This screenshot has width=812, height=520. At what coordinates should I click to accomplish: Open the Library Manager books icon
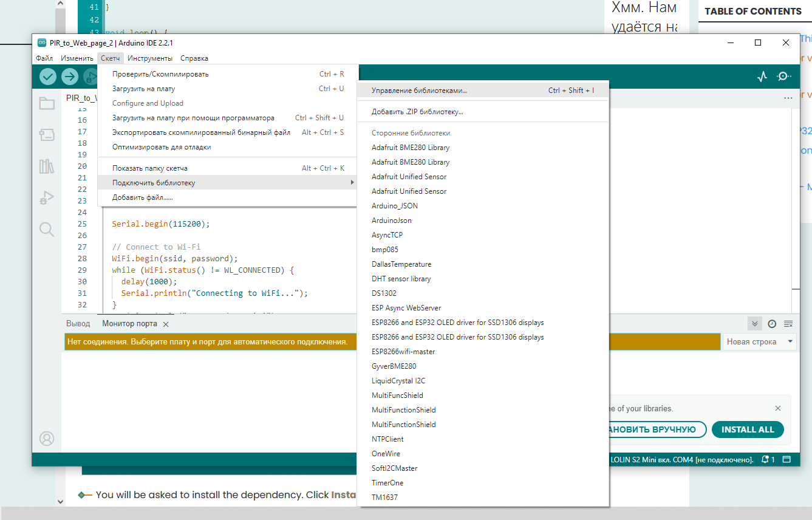pos(47,166)
